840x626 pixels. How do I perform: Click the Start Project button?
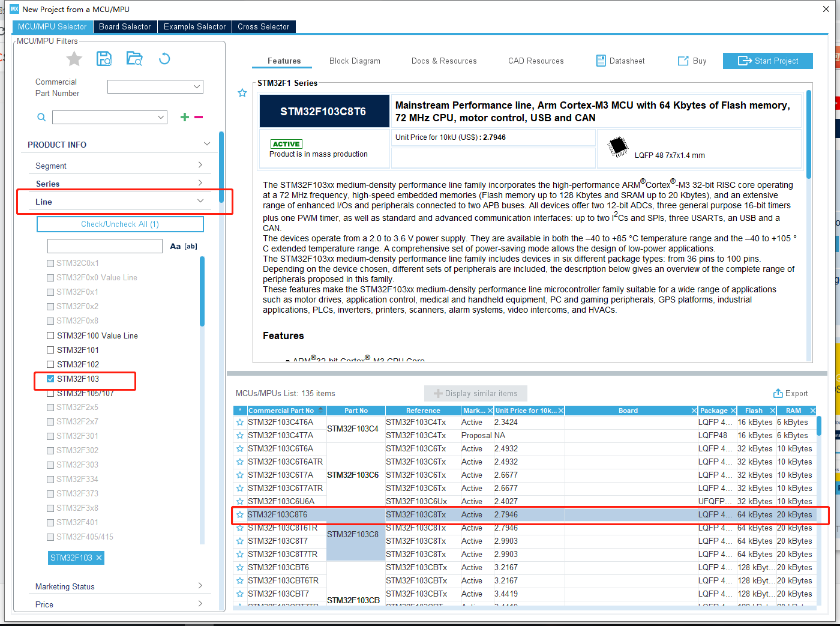click(767, 61)
